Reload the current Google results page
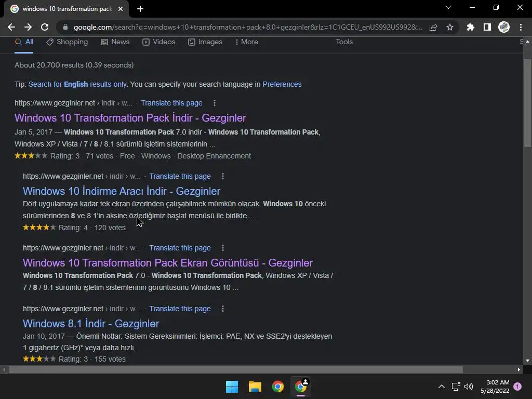 coord(45,27)
